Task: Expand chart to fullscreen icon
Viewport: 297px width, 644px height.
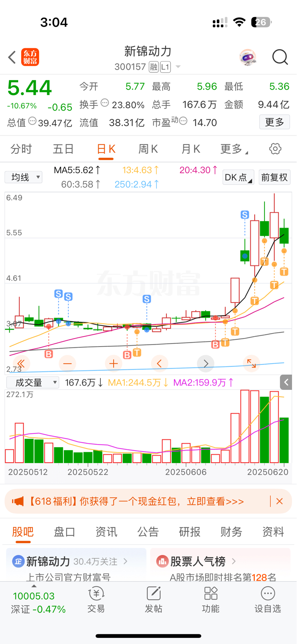Action: pos(251,363)
